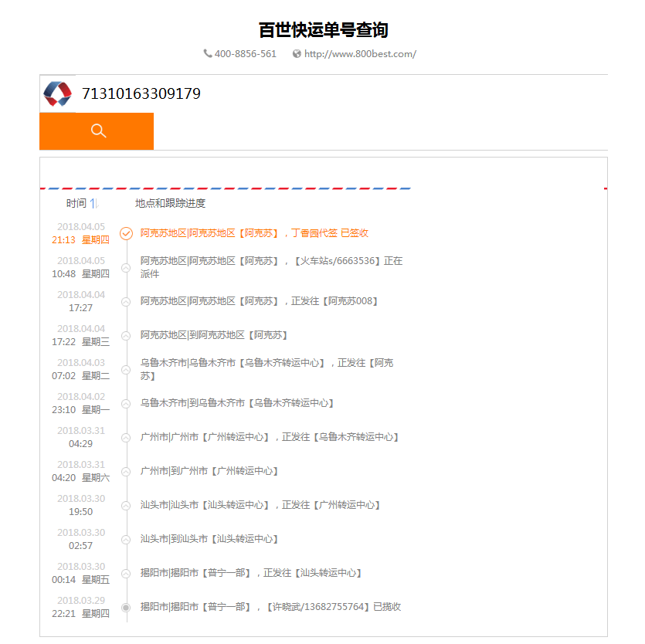Open the http://www.800best.com/ link
645x644 pixels.
[x=360, y=54]
